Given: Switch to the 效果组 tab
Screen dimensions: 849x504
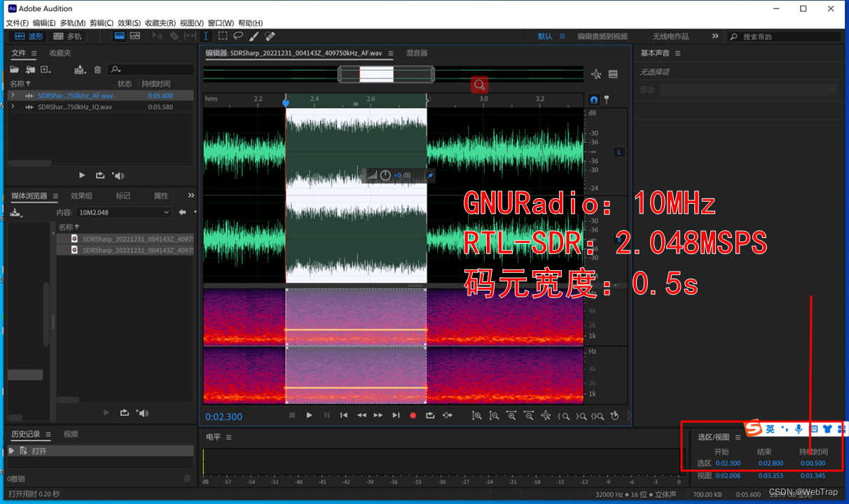Looking at the screenshot, I should click(x=81, y=196).
